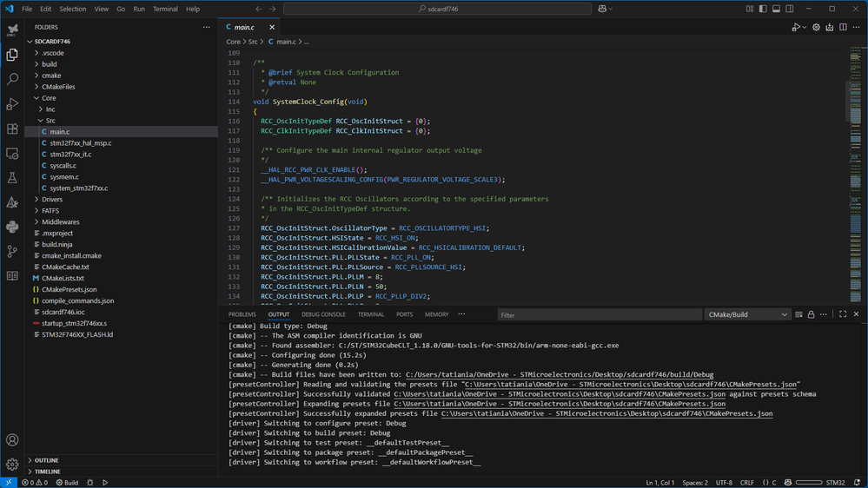Open the Terminal menu

(165, 9)
